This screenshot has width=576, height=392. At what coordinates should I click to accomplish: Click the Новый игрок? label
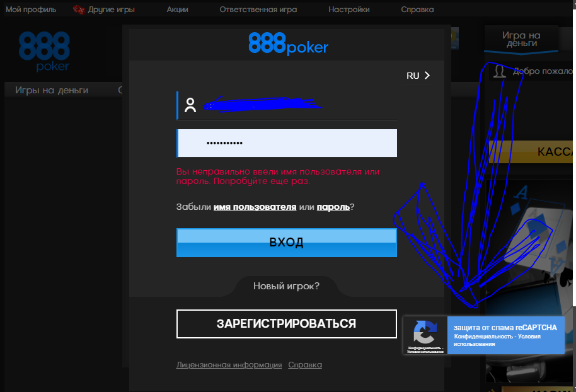point(287,286)
